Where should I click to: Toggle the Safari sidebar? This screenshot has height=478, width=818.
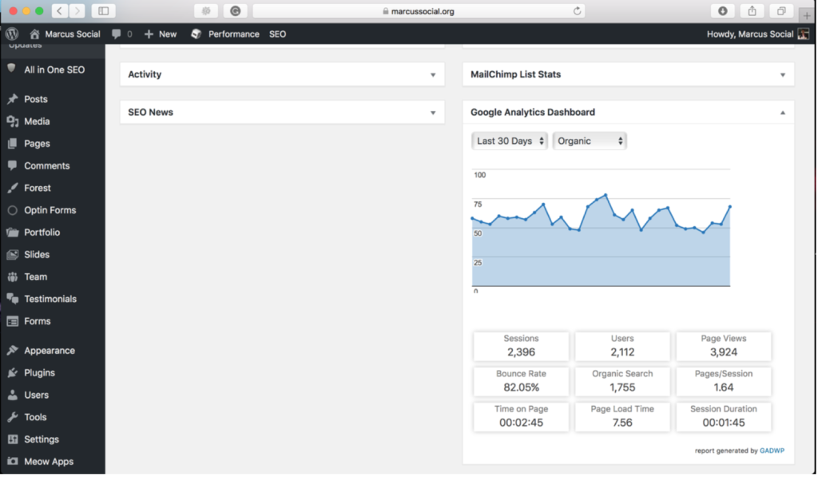pos(103,11)
